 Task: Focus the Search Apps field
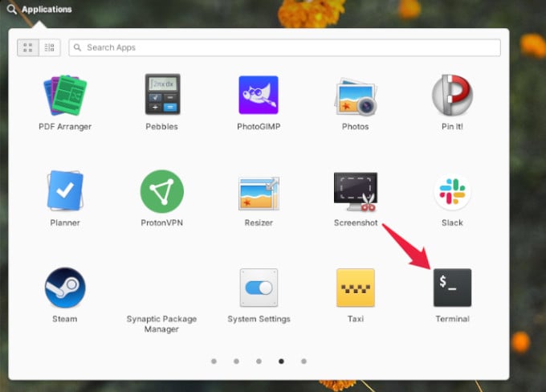coord(284,47)
